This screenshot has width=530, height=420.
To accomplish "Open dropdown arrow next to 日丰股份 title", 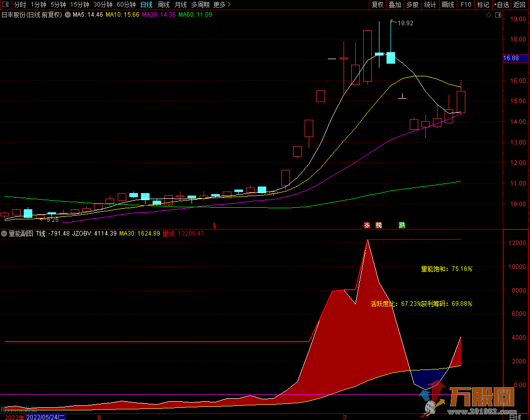I will tap(68, 15).
